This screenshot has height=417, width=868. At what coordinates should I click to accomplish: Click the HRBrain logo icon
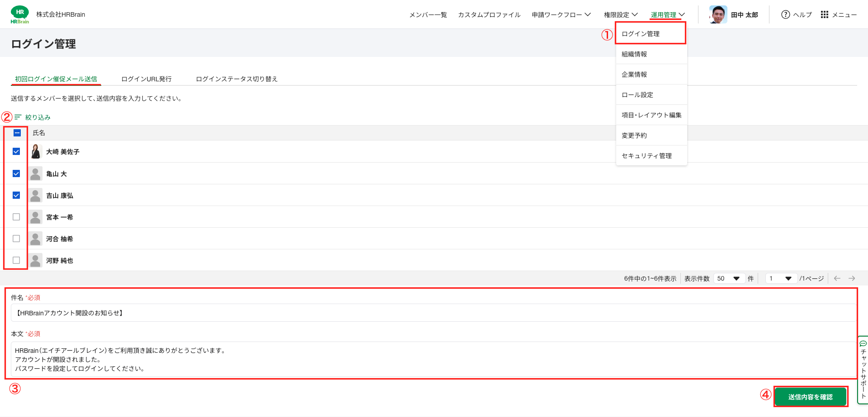pos(20,14)
